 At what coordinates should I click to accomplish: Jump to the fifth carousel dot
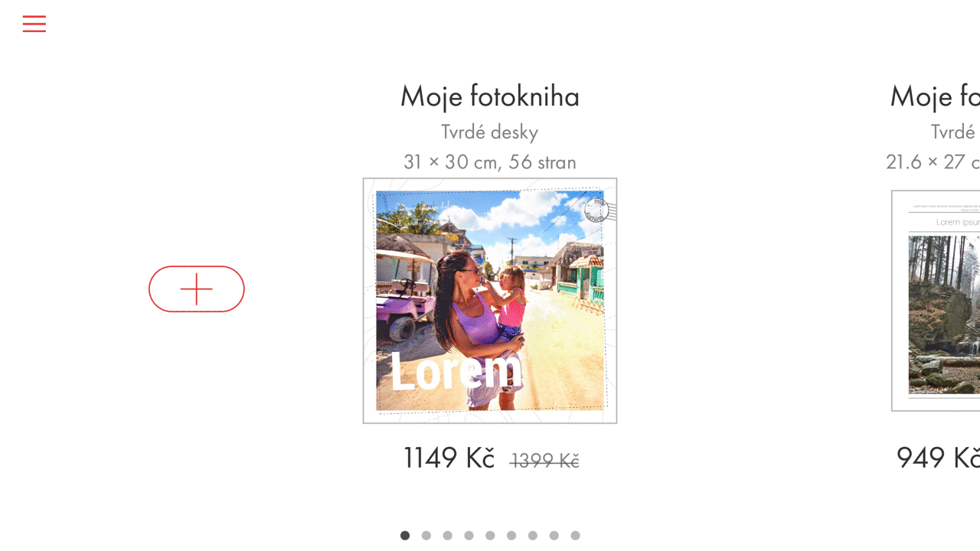click(490, 536)
